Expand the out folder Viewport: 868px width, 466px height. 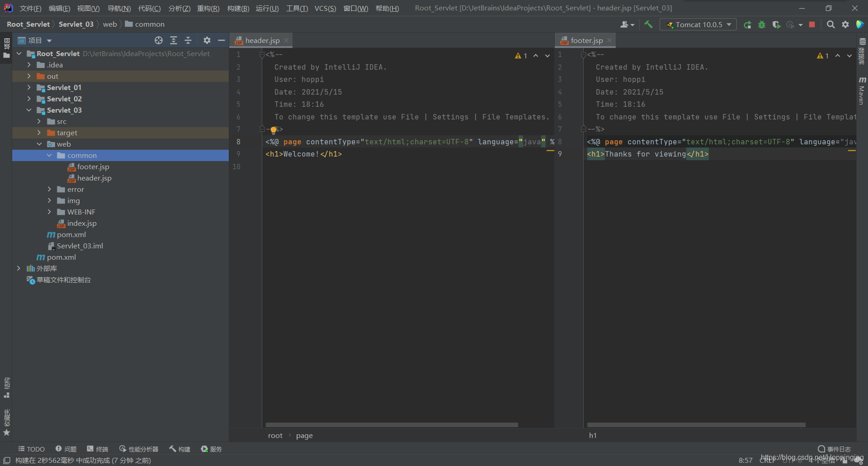[x=29, y=76]
